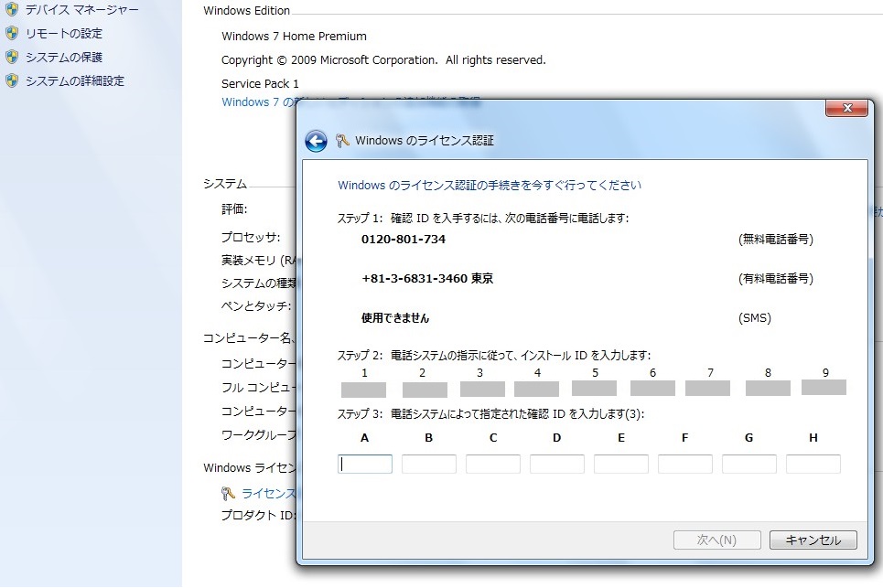Focus confirmation ID field A
The width and height of the screenshot is (883, 588).
pos(365,464)
